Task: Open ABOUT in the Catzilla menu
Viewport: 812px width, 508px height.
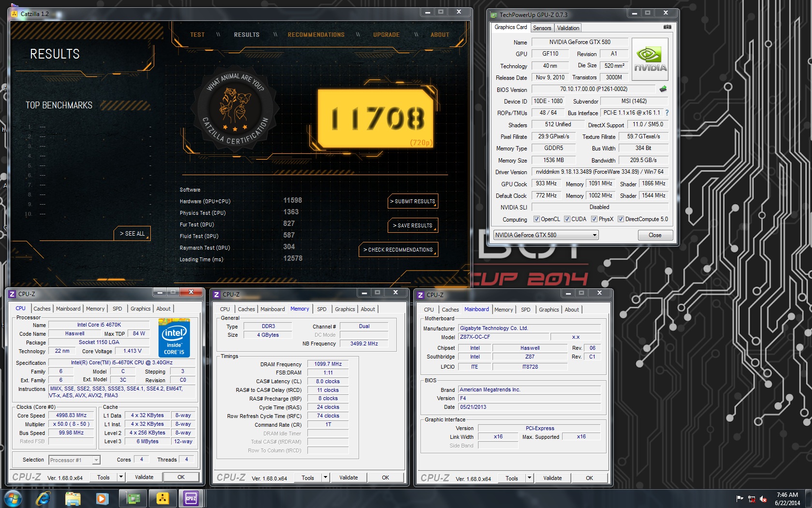Action: click(x=440, y=35)
